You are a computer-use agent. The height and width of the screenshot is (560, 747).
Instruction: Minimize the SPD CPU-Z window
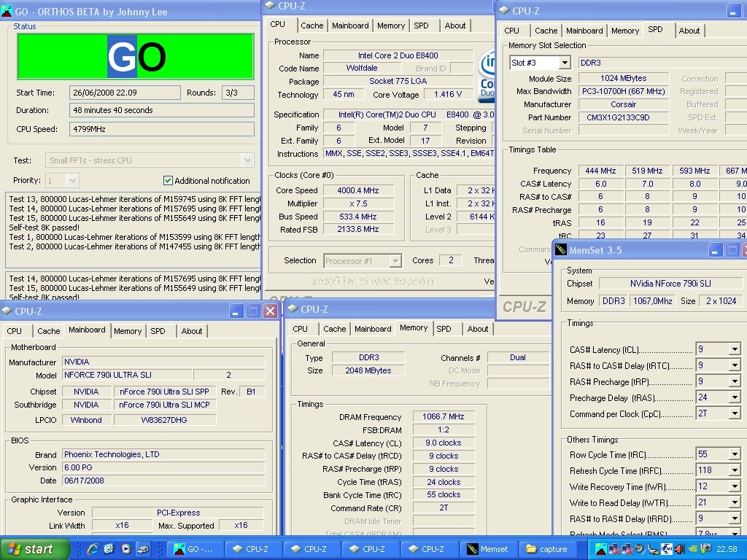(733, 11)
